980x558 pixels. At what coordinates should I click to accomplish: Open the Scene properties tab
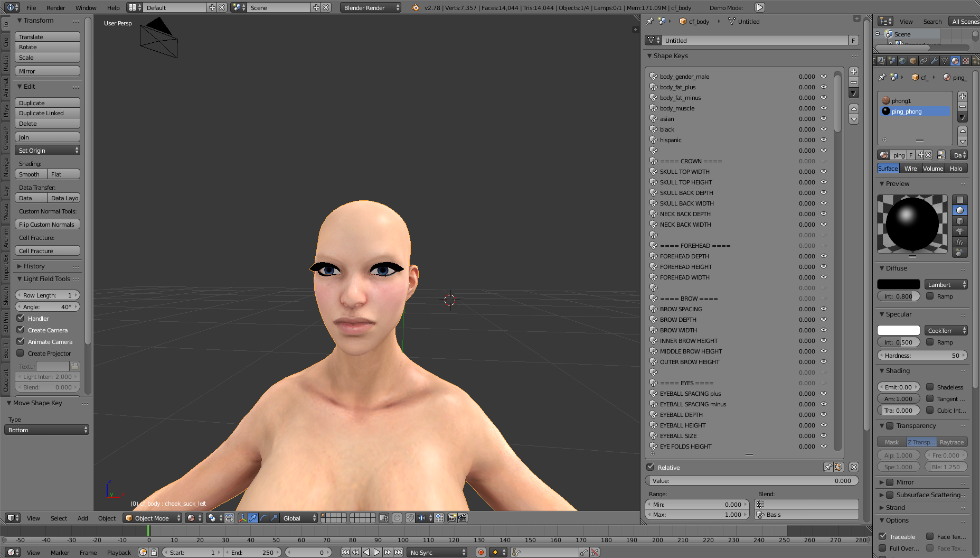(891, 61)
